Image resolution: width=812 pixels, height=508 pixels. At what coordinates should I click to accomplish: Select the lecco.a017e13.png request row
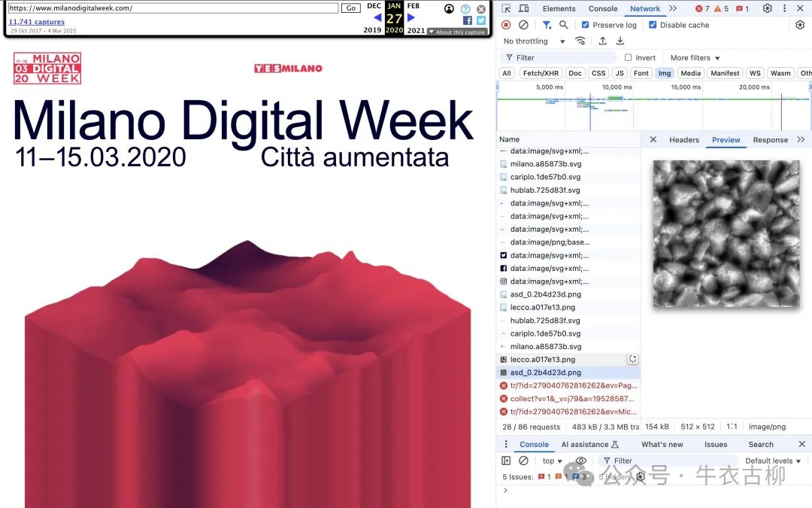[x=568, y=359]
